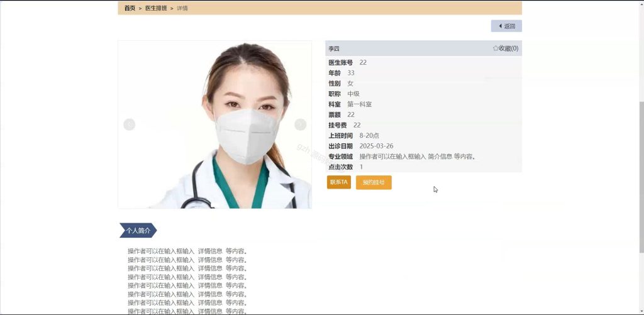Click the masked doctor's photo
Image resolution: width=644 pixels, height=315 pixels.
pos(215,124)
